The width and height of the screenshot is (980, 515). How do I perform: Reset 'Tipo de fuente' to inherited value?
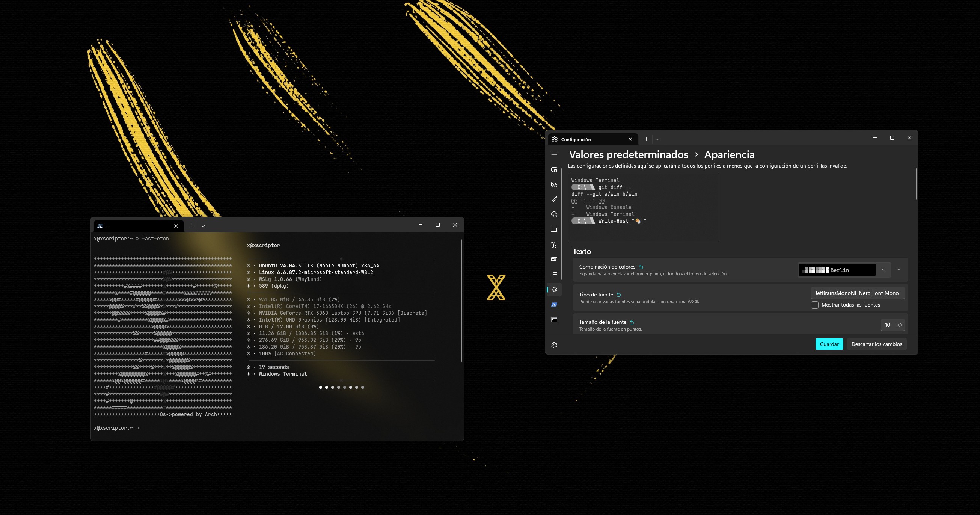pyautogui.click(x=619, y=295)
